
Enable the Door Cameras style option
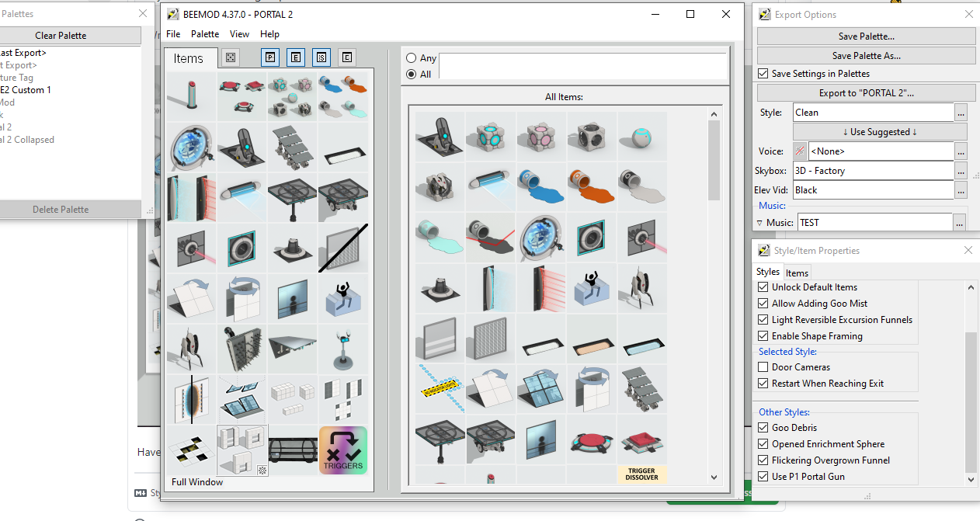pyautogui.click(x=763, y=366)
